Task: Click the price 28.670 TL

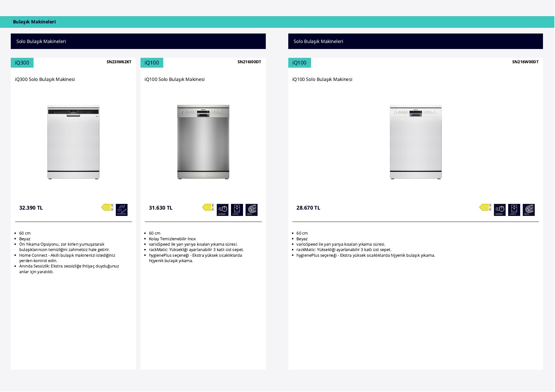Action: coord(309,208)
